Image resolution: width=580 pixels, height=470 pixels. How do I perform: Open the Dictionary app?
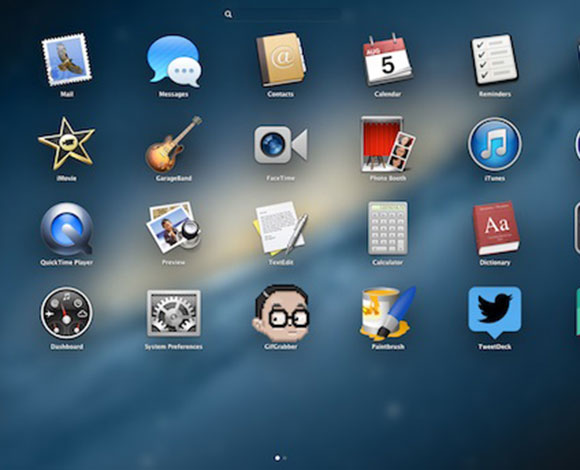coord(496,228)
